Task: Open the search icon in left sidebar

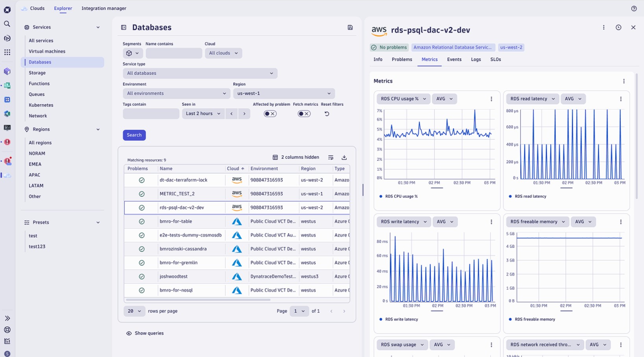Action: click(x=7, y=24)
